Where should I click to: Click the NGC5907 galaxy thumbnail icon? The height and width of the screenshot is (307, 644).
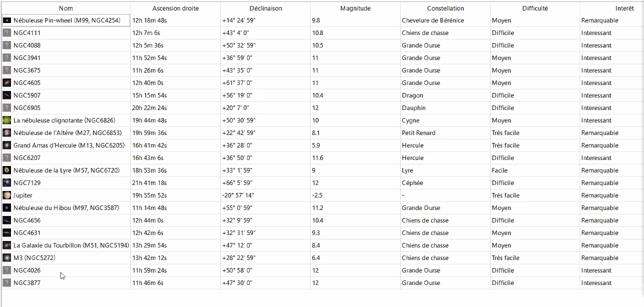[6, 95]
